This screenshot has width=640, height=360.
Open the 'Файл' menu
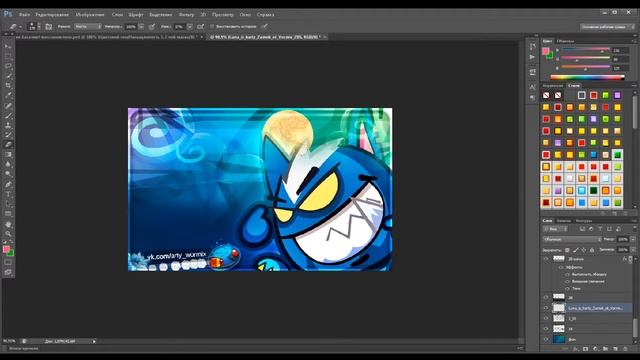[24, 15]
